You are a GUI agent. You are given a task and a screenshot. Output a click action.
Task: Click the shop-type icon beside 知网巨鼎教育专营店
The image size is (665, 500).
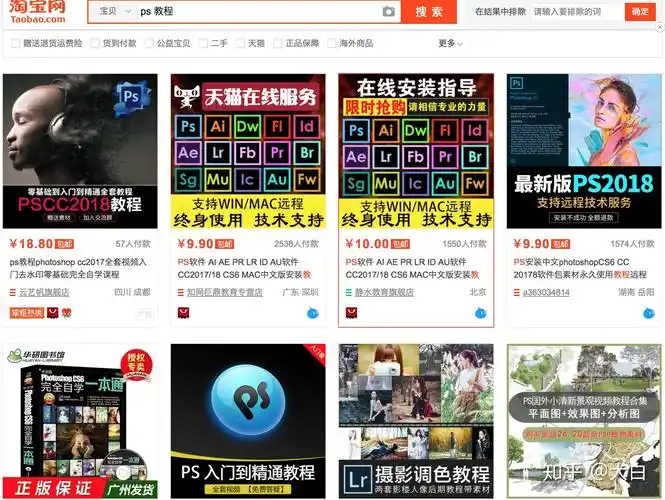(181, 292)
